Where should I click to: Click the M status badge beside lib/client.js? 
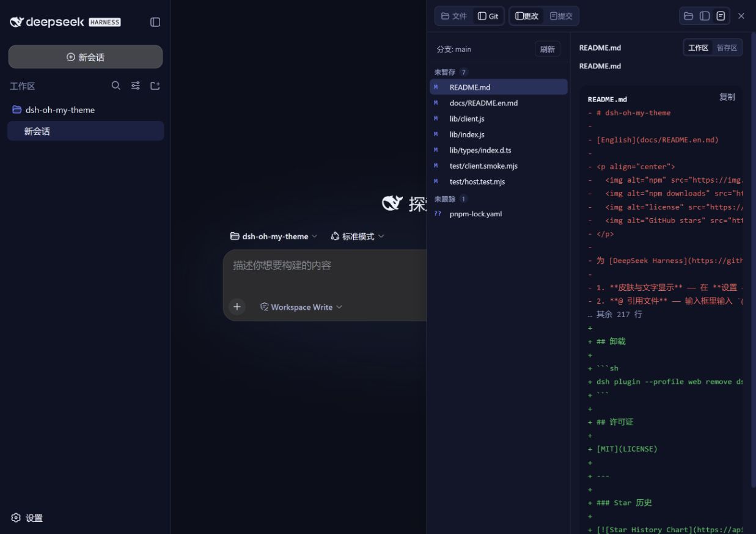(x=436, y=119)
